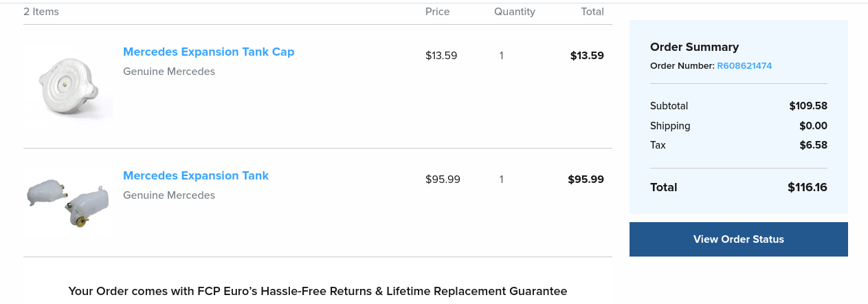This screenshot has width=868, height=304.
Task: Click the Quantity column header
Action: [x=514, y=12]
